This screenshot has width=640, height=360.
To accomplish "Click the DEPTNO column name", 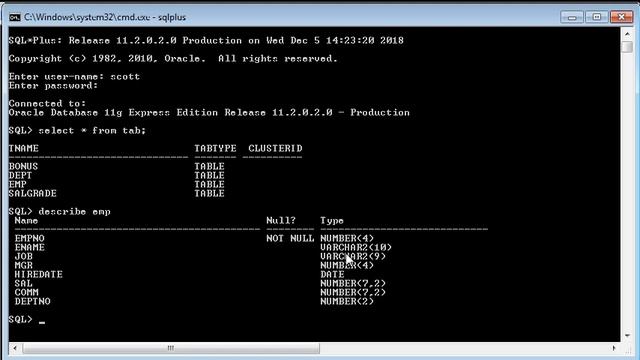I will [33, 301].
